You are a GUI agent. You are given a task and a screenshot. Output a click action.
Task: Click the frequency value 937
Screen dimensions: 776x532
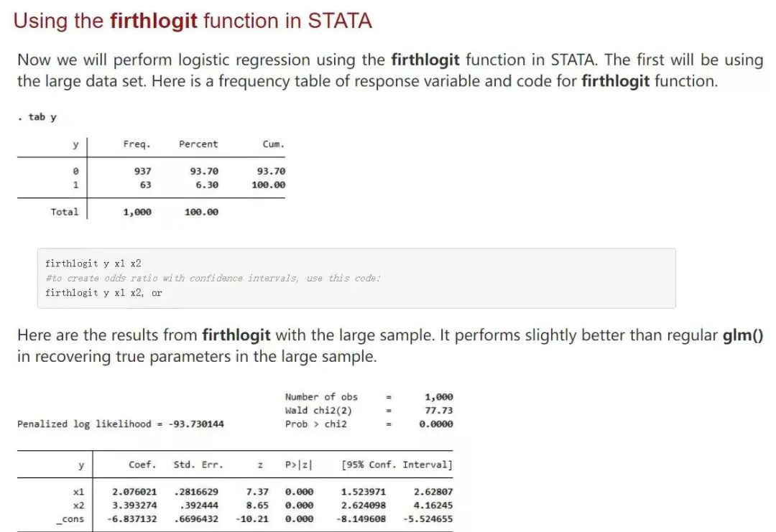142,171
